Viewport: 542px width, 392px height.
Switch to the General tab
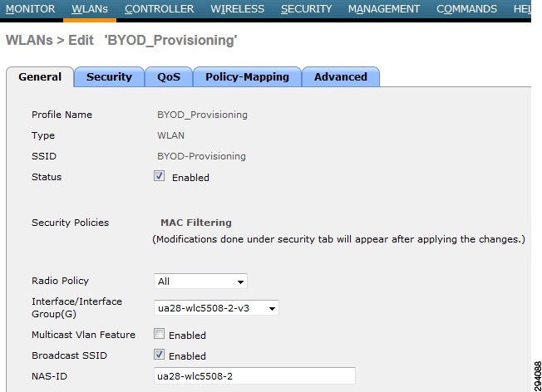coord(40,76)
